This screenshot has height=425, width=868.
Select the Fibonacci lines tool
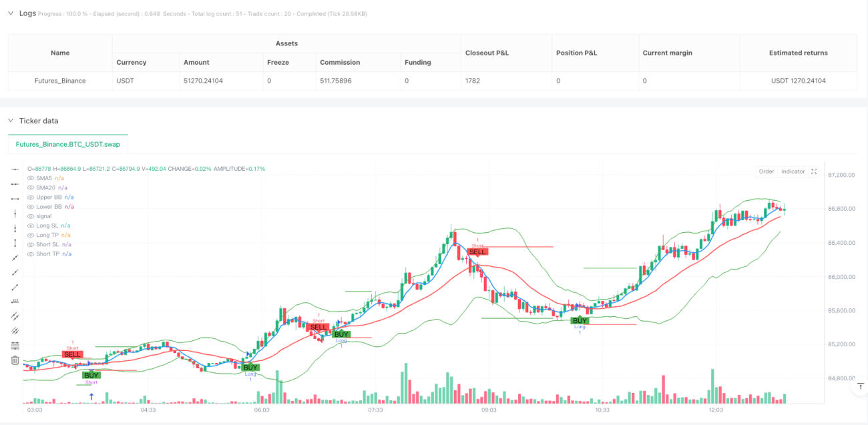point(15,346)
